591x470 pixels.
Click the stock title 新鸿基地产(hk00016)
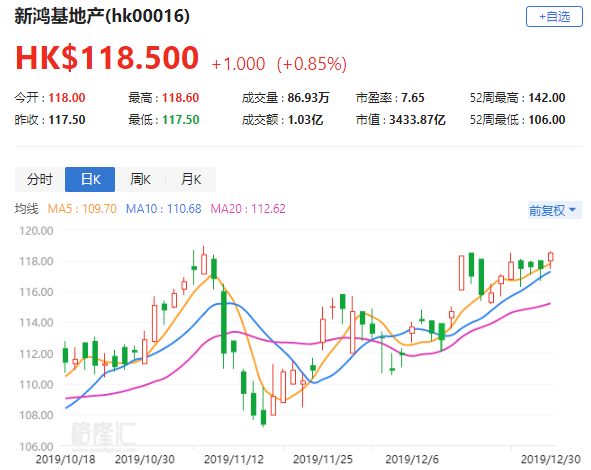point(102,16)
